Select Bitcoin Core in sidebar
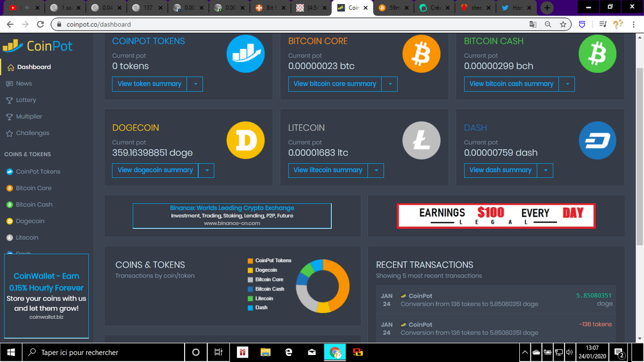 pos(34,188)
